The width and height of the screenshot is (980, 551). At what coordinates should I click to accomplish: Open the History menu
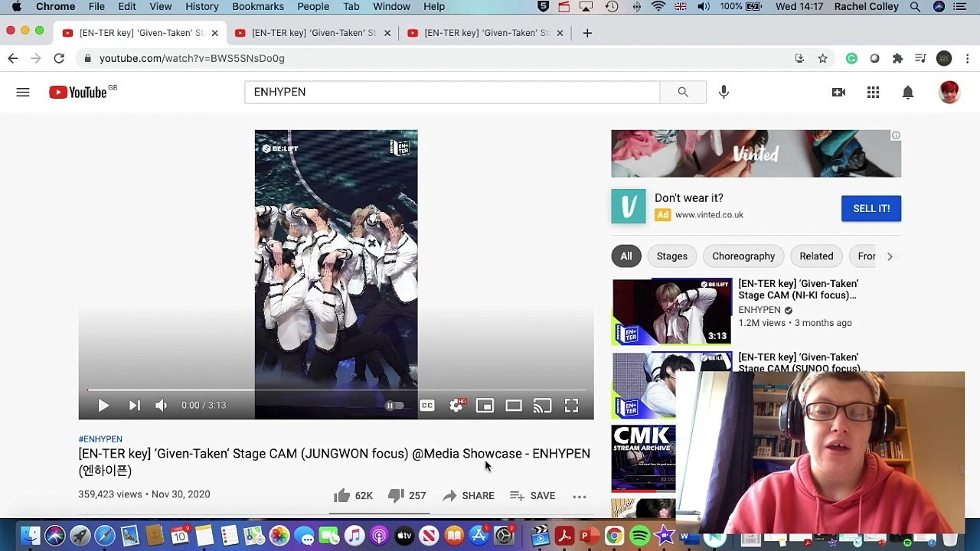tap(202, 6)
